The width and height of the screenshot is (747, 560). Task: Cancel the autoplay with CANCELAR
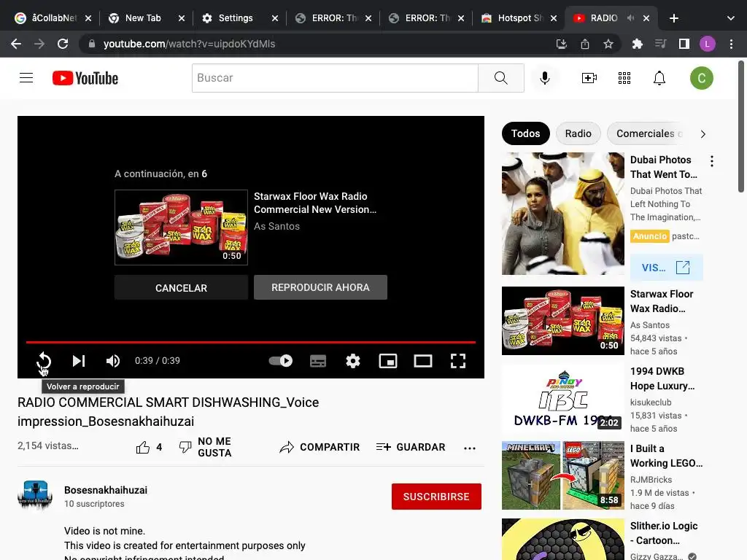181,287
